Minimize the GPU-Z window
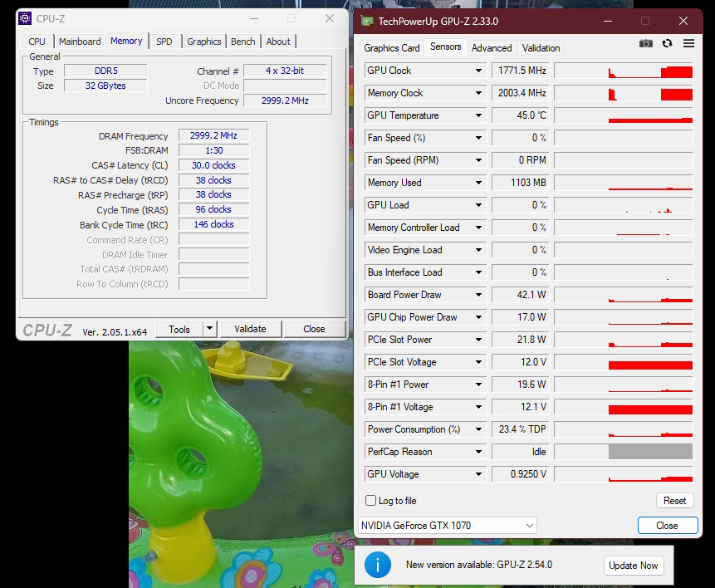Image resolution: width=715 pixels, height=588 pixels. pos(608,21)
